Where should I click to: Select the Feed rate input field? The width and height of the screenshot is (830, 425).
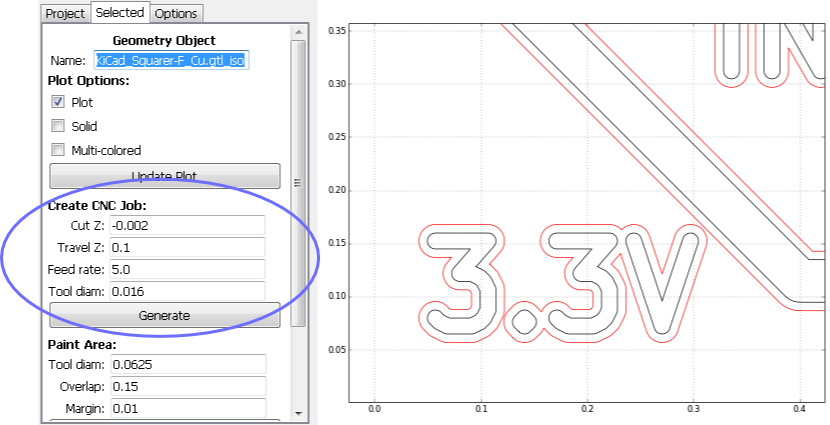[186, 269]
